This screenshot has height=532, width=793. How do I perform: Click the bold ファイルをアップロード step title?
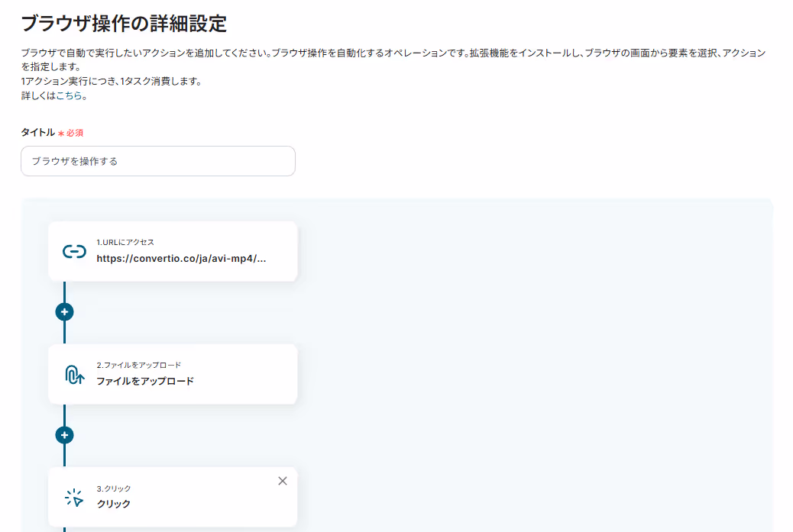(x=145, y=382)
